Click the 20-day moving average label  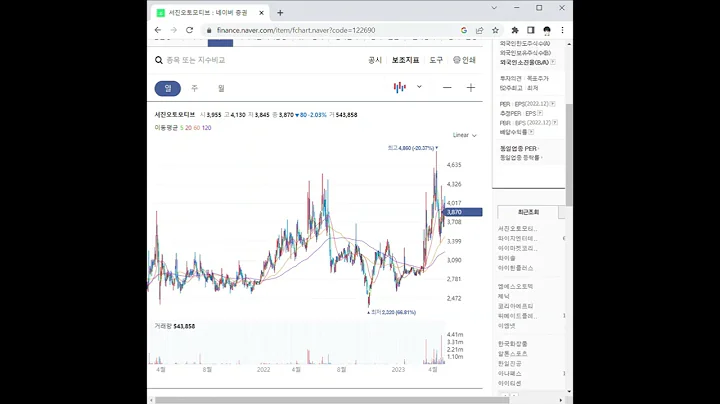188,128
